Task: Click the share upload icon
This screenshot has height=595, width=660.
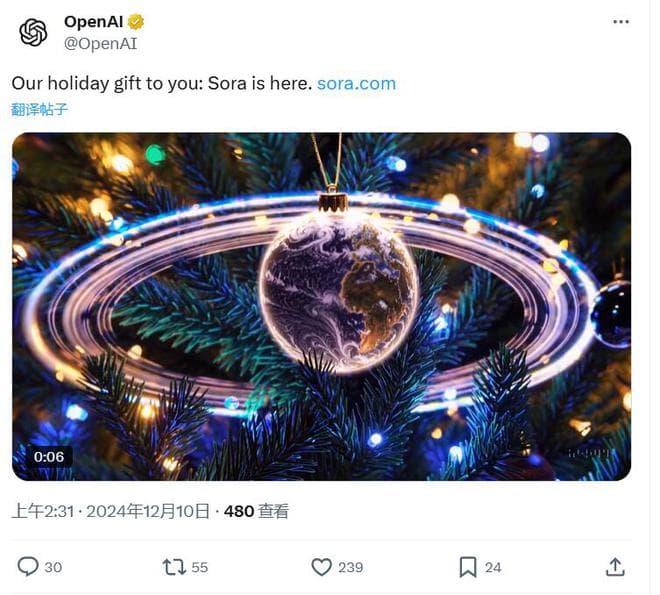Action: pos(615,567)
